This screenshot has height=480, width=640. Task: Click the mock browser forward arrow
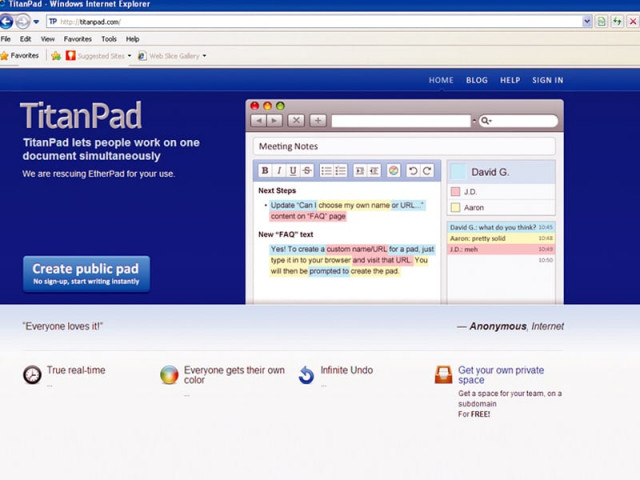274,120
